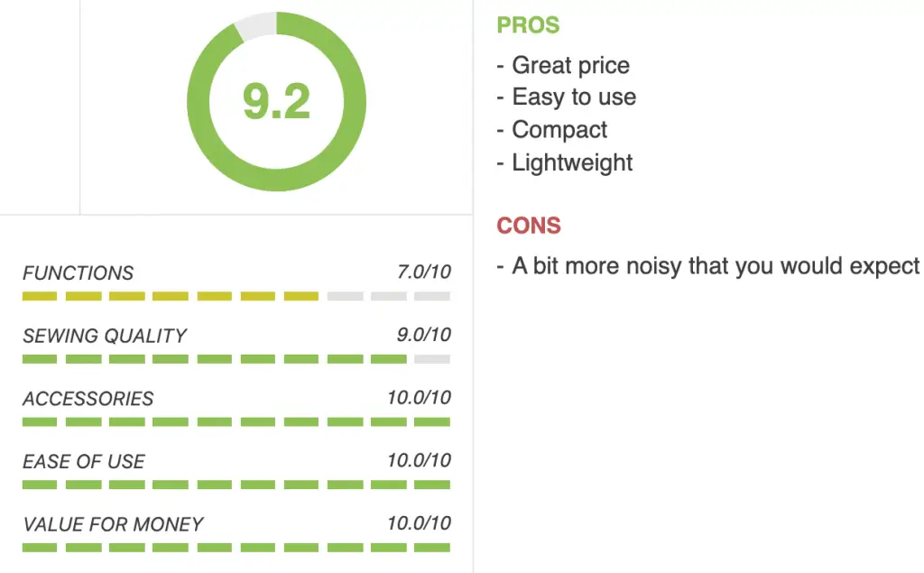The width and height of the screenshot is (924, 573).
Task: Click the FUNCTIONS rating label
Action: pyautogui.click(x=79, y=273)
